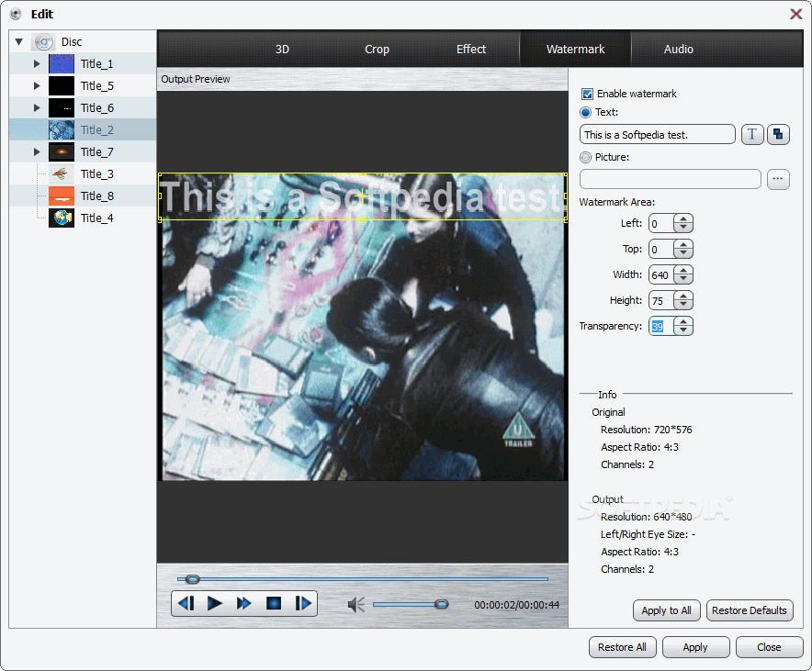The image size is (812, 671).
Task: Select the Title_8 thumbnail
Action: [x=62, y=196]
